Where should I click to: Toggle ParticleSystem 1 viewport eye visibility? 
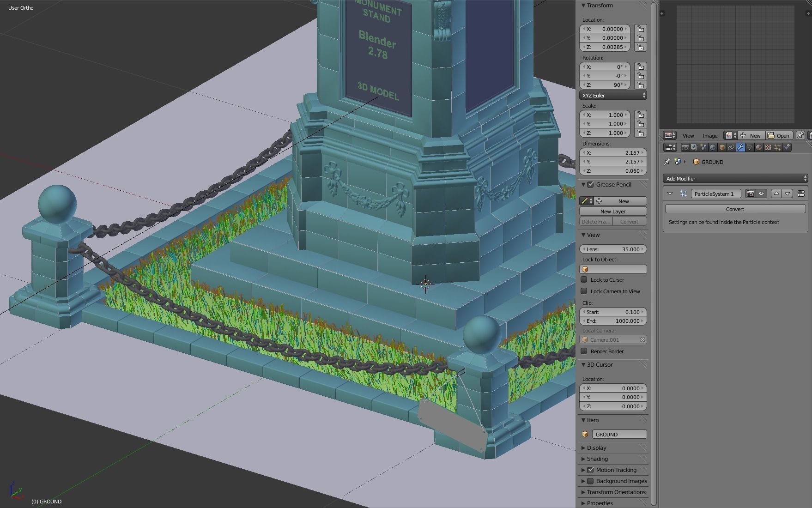tap(761, 194)
